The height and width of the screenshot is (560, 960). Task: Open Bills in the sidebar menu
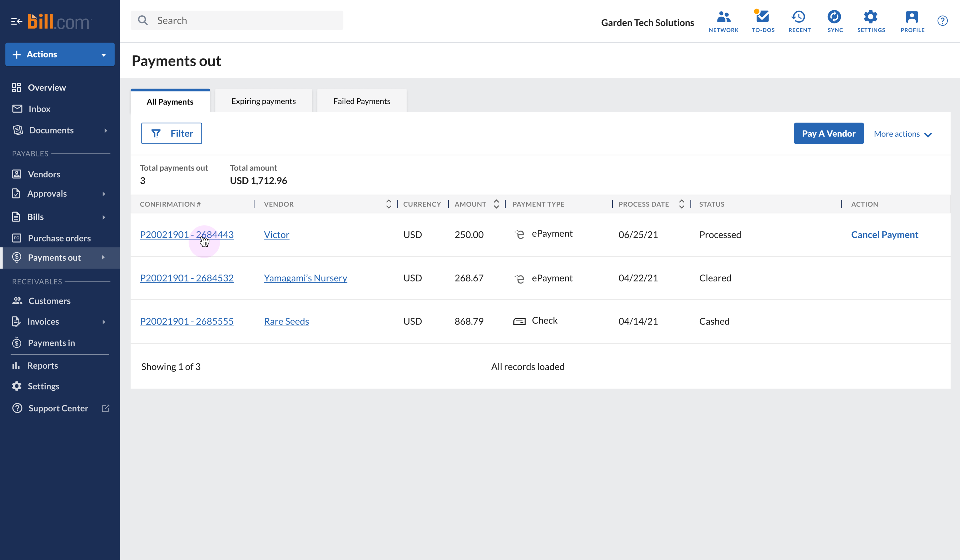35,217
